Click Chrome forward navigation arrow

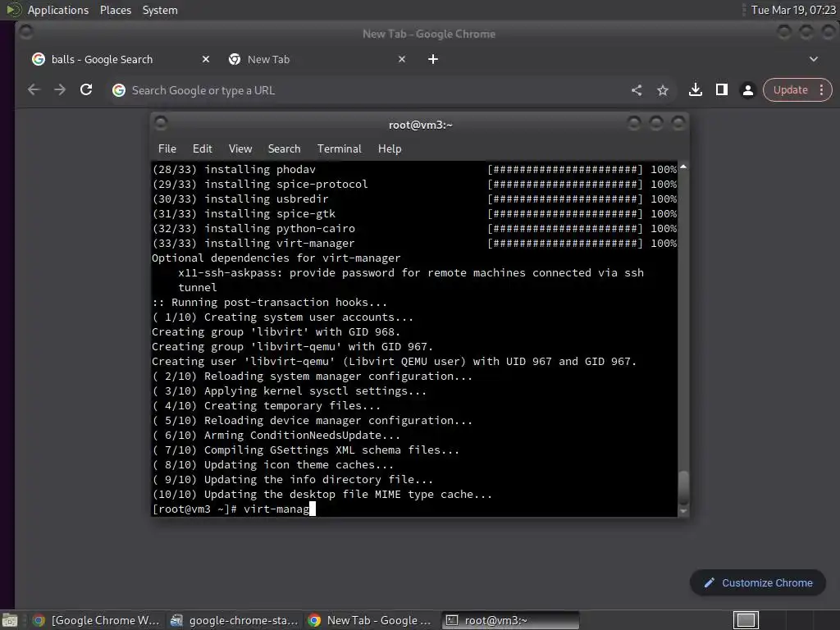point(60,90)
